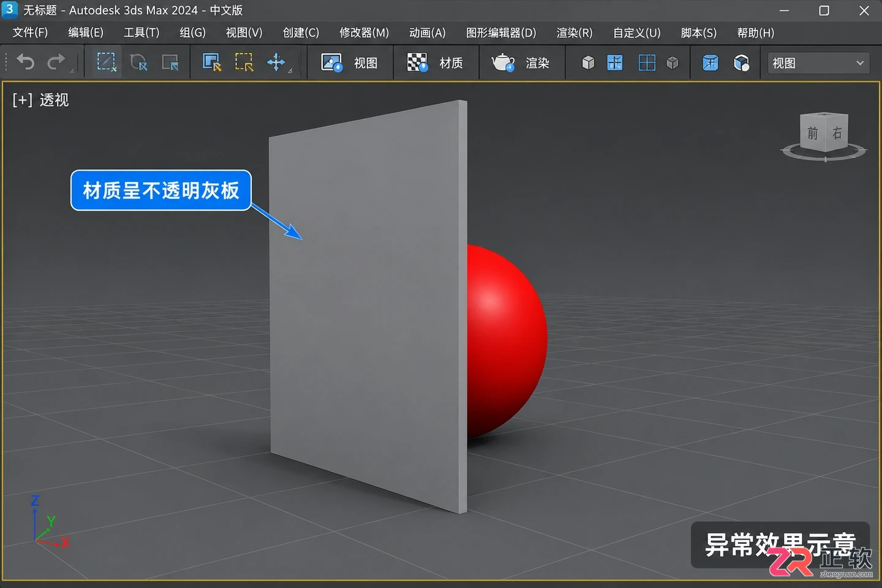Click the dark gray cube toolbar icon

pyautogui.click(x=673, y=62)
